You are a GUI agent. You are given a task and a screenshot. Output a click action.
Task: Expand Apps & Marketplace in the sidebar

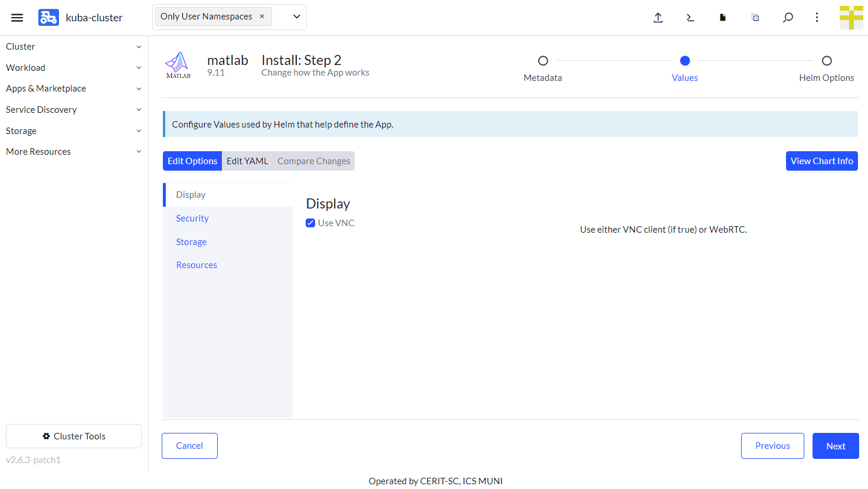[x=73, y=89]
